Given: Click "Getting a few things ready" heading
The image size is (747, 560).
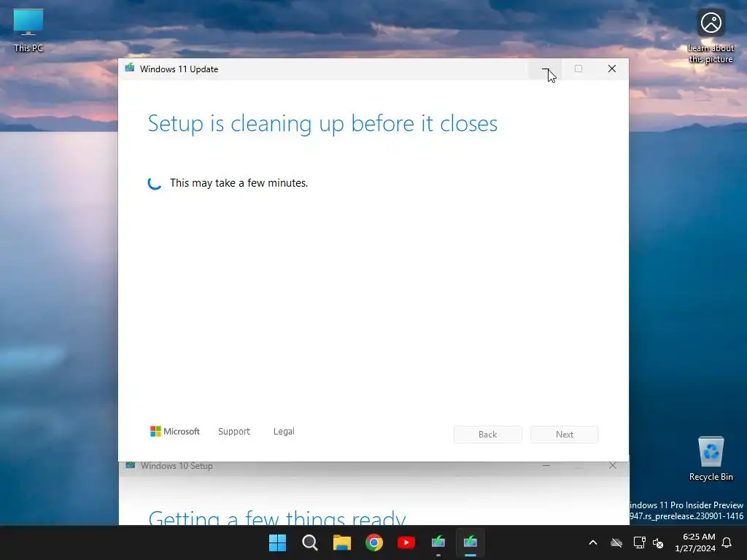Looking at the screenshot, I should click(x=276, y=517).
